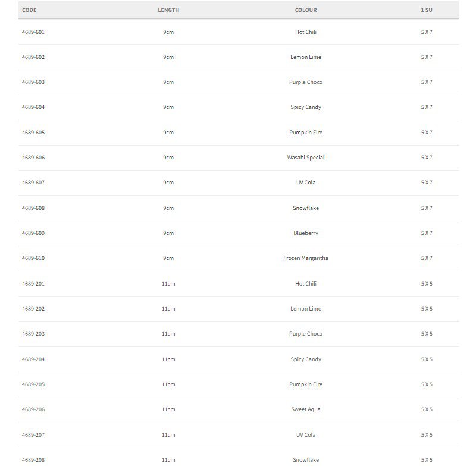
Task: Click the LENGTH column header
Action: [x=168, y=10]
